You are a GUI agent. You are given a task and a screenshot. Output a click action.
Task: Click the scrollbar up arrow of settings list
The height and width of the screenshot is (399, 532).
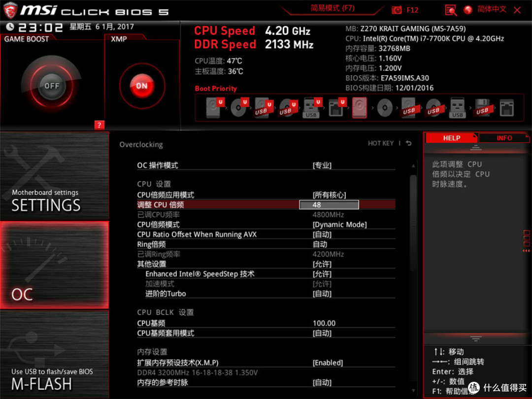pos(413,166)
